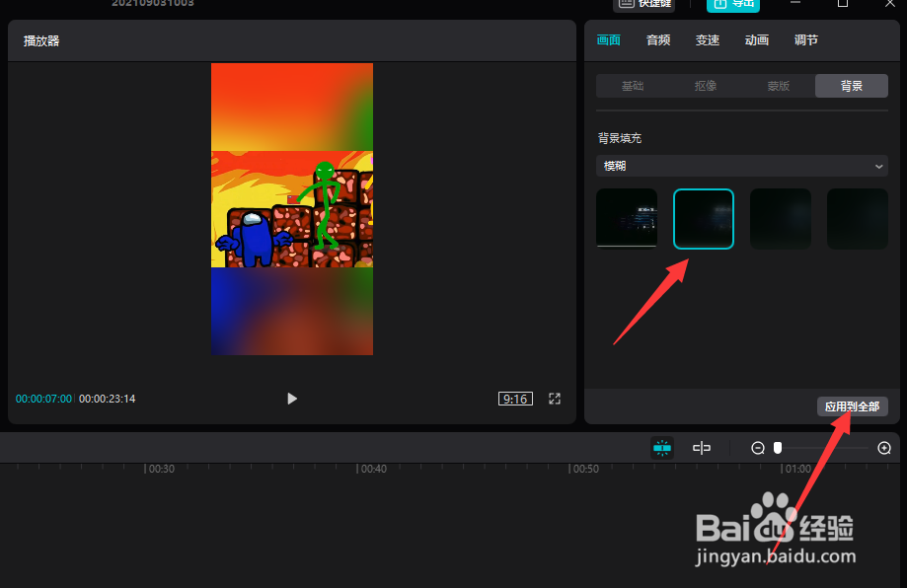The width and height of the screenshot is (907, 588).
Task: Open the 9:16 aspect ratio selector
Action: pyautogui.click(x=515, y=399)
